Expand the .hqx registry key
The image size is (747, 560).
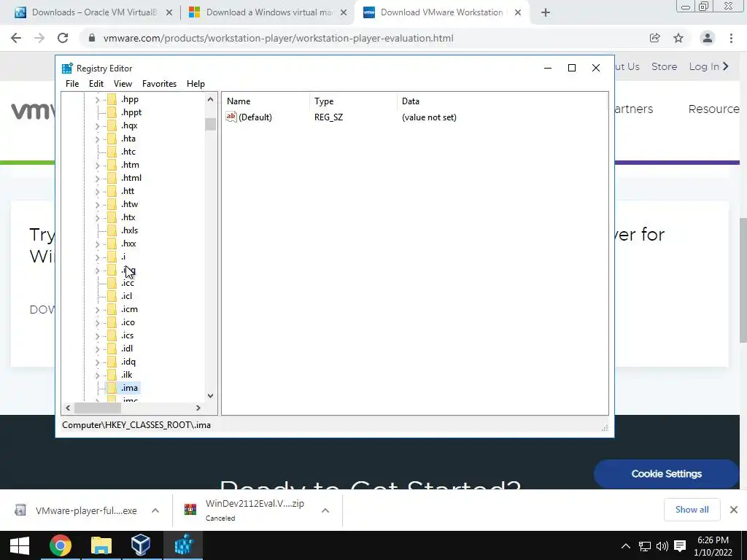[x=97, y=125]
